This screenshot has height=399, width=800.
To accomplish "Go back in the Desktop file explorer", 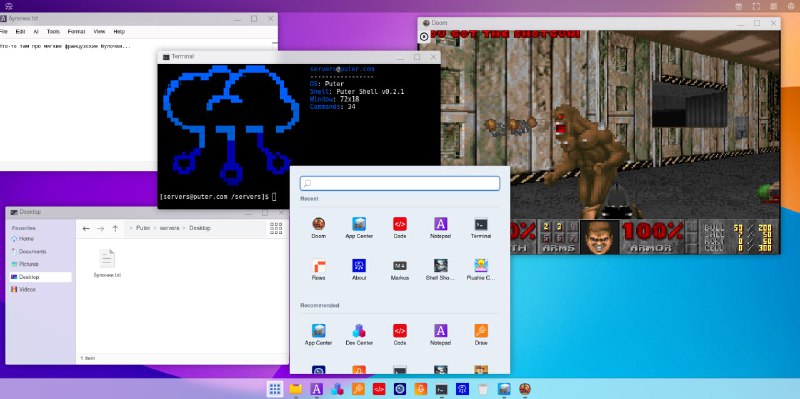I will pyautogui.click(x=86, y=229).
